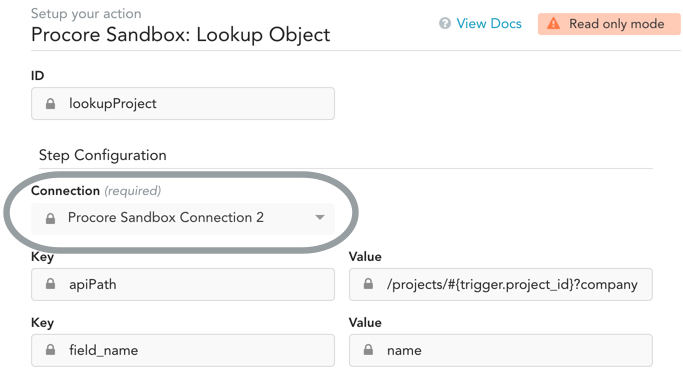Click the /projects/ value field
683x377 pixels.
point(500,285)
